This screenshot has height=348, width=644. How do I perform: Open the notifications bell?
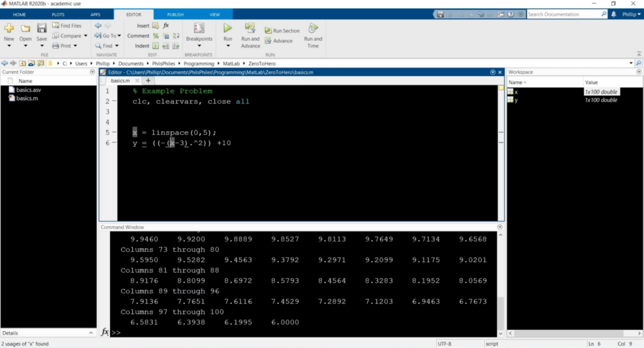613,14
